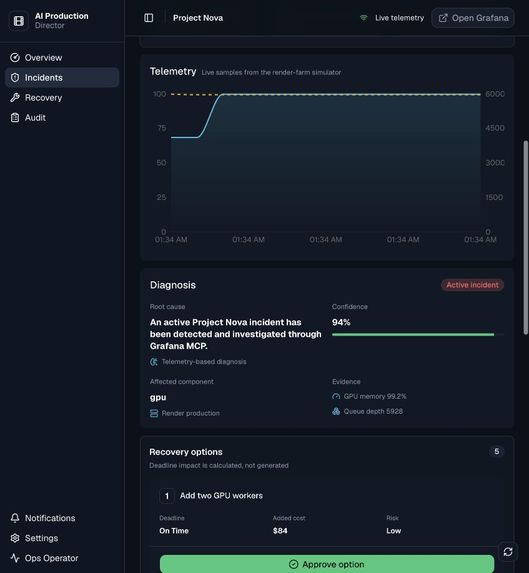
Task: Click the Deadline impact is calculated note
Action: pos(219,466)
